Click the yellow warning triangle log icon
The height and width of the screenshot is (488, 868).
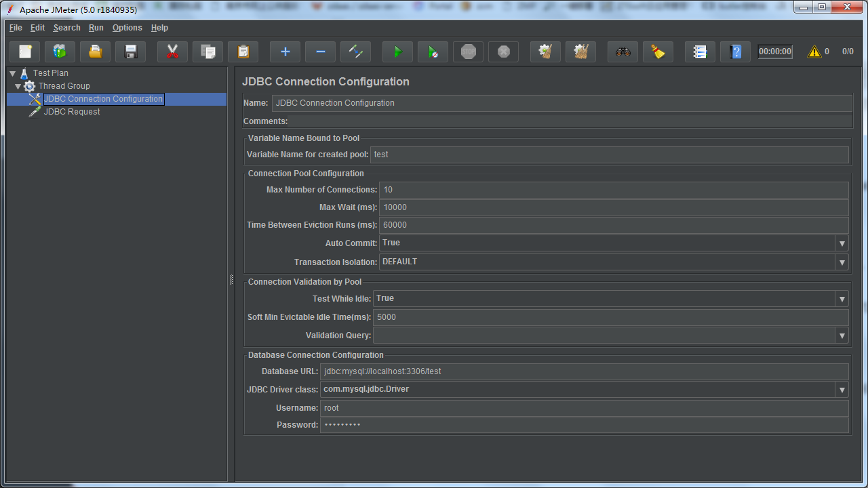814,52
